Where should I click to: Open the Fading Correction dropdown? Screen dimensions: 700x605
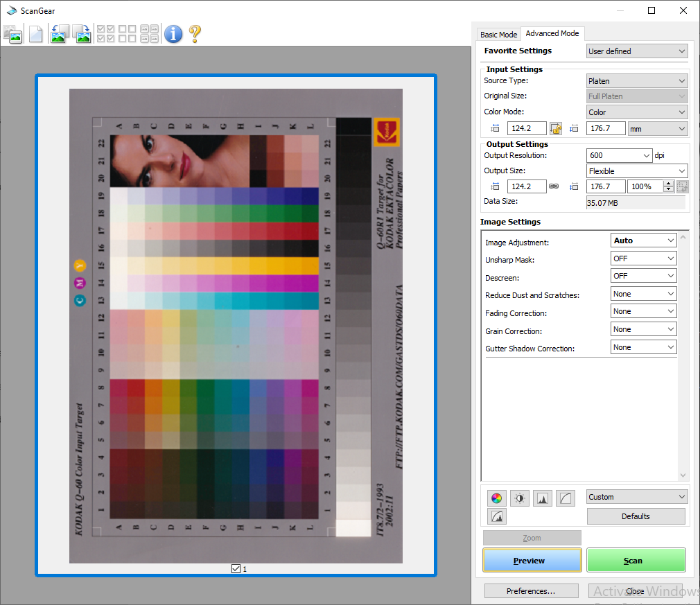coord(643,311)
